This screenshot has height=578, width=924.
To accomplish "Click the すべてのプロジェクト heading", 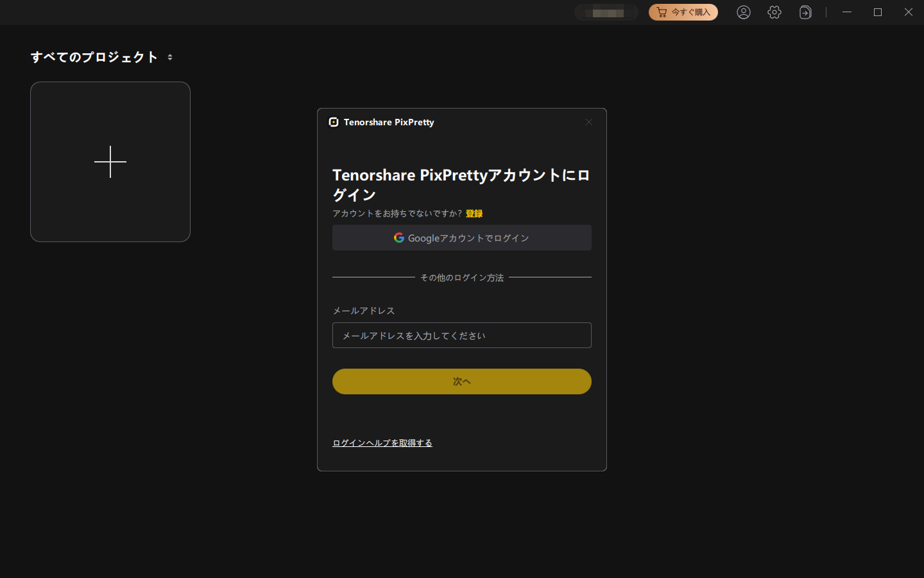I will (x=94, y=57).
